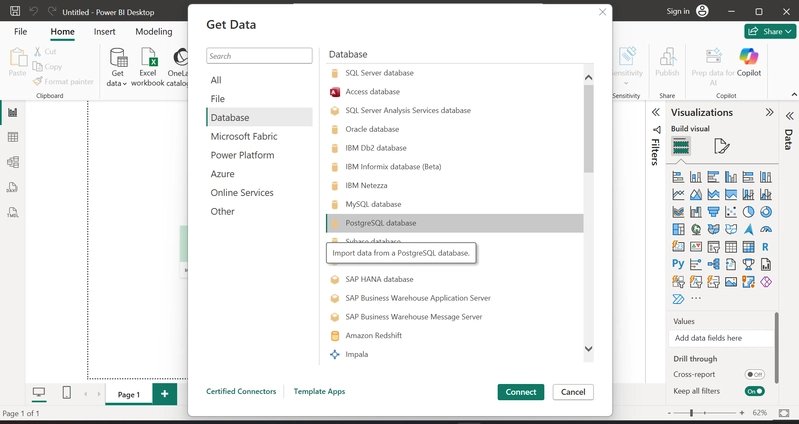Screen dimensions: 799x424
Task: Open Report view in left sidebar
Action: [x=13, y=112]
